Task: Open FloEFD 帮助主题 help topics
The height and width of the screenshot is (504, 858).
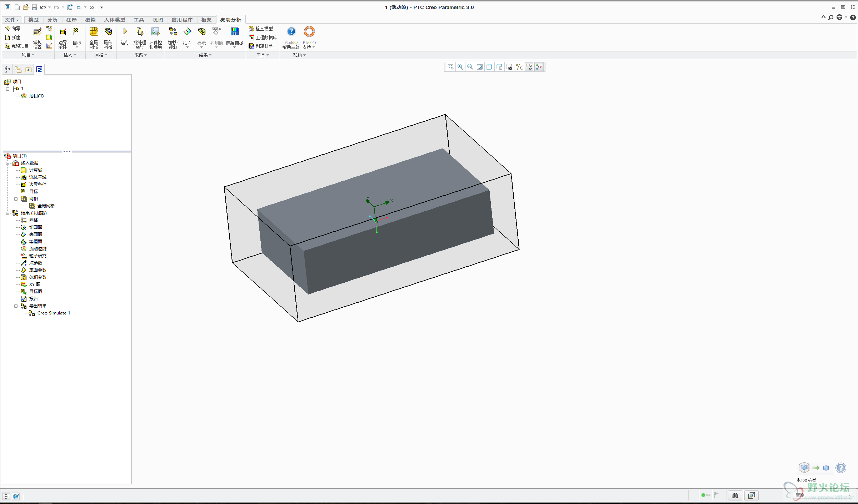Action: [291, 38]
